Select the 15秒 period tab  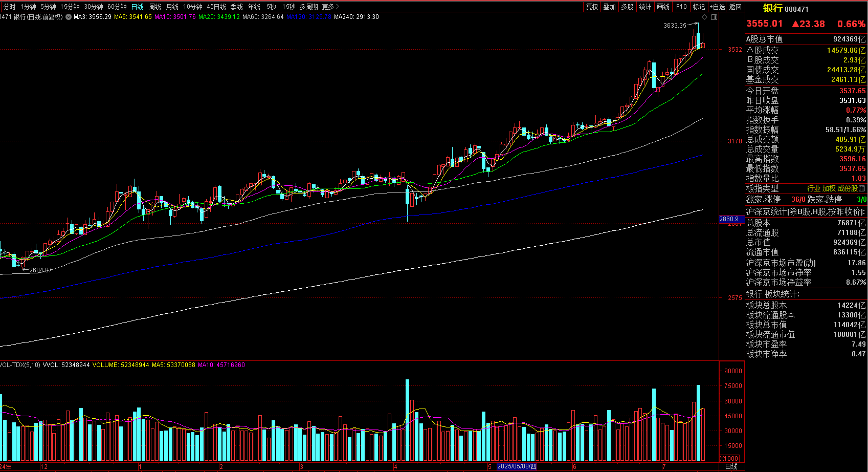point(288,7)
